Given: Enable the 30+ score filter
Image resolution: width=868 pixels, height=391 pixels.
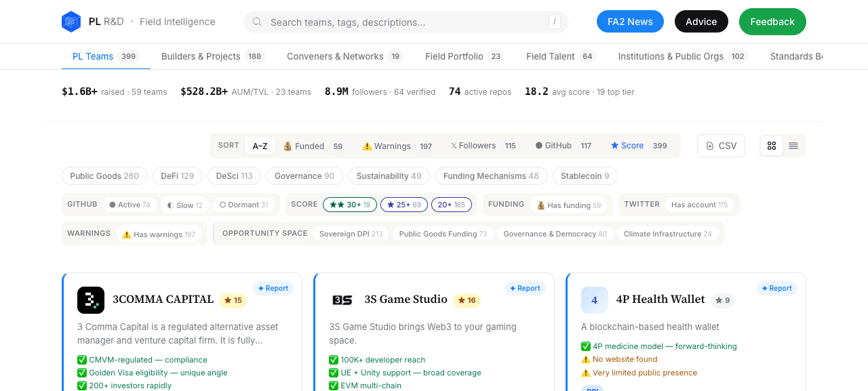Looking at the screenshot, I should 350,205.
